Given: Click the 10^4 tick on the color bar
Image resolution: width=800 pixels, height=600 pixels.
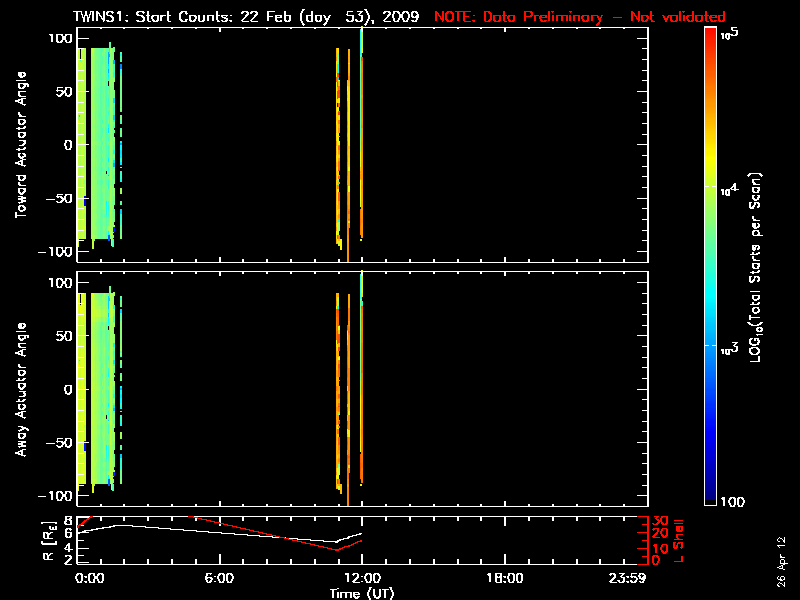Looking at the screenshot, I should [730, 189].
